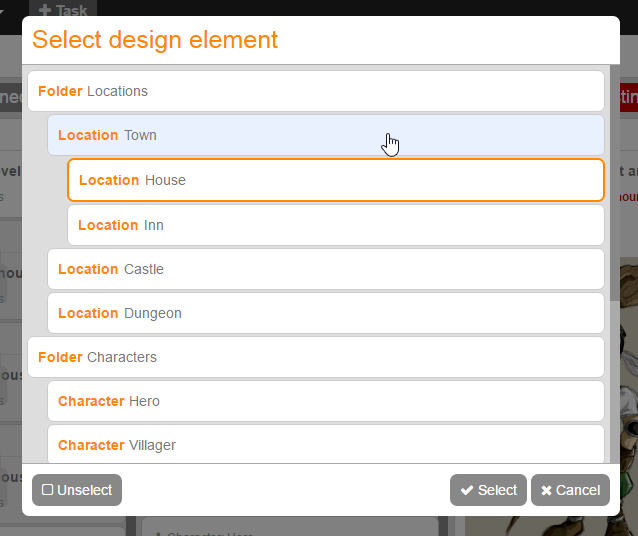Choose the Location Dungeon element
The height and width of the screenshot is (536, 638).
[325, 313]
